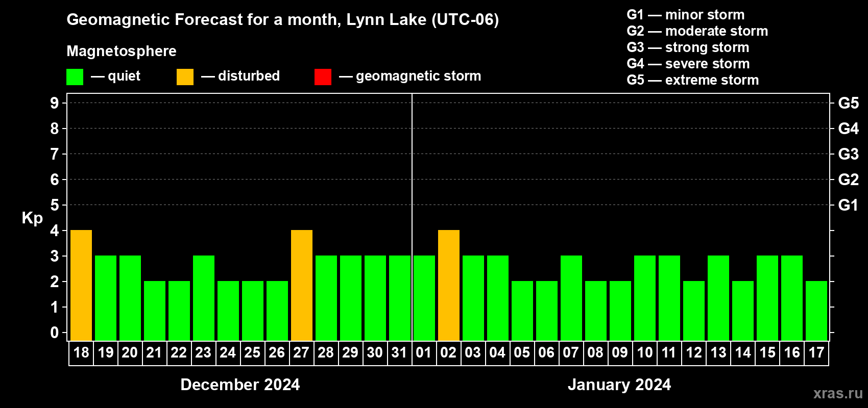Click the Kp value 9 axis label

55,103
